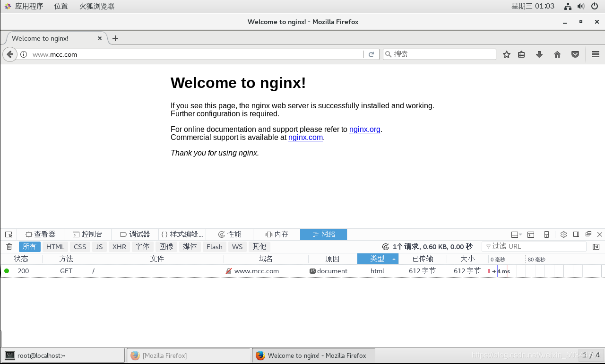The width and height of the screenshot is (605, 364).
Task: Open the system power menu icon
Action: (595, 6)
